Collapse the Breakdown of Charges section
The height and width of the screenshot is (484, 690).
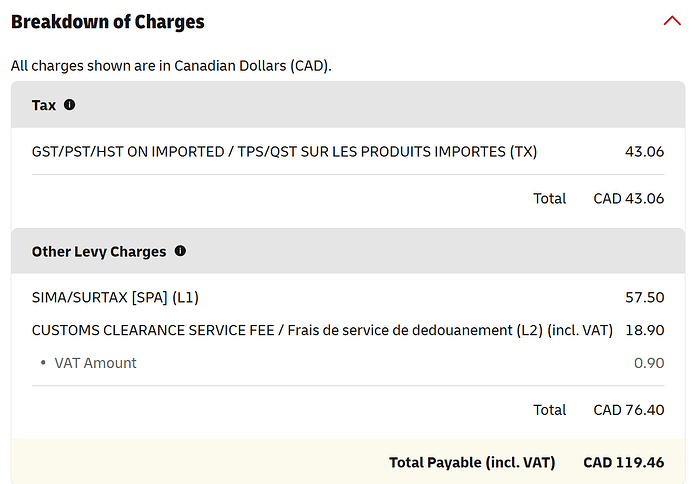[x=672, y=21]
